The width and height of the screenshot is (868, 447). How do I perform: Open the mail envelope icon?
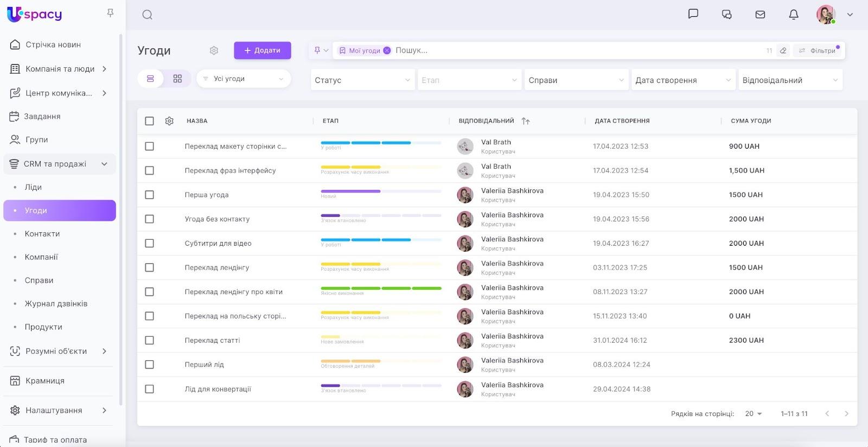[760, 15]
